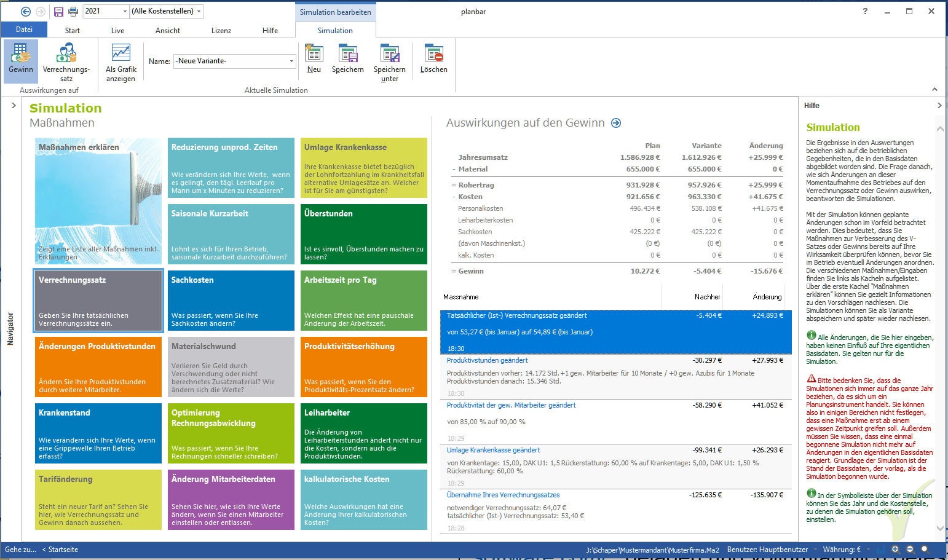Zoom in using the status bar magnifier icon
This screenshot has height=560, width=948.
pyautogui.click(x=895, y=549)
